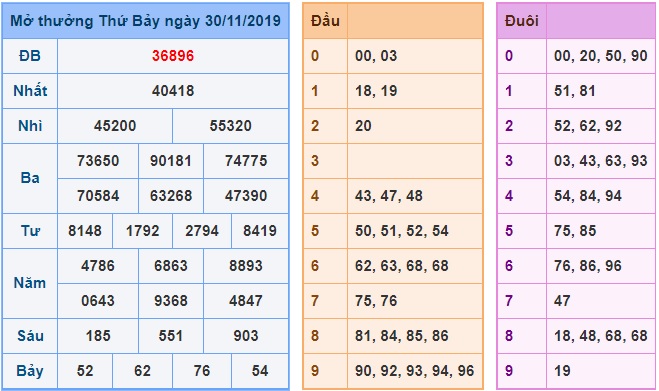Image resolution: width=659 pixels, height=391 pixels.
Task: Click the ĐB row label
Action: pos(30,55)
